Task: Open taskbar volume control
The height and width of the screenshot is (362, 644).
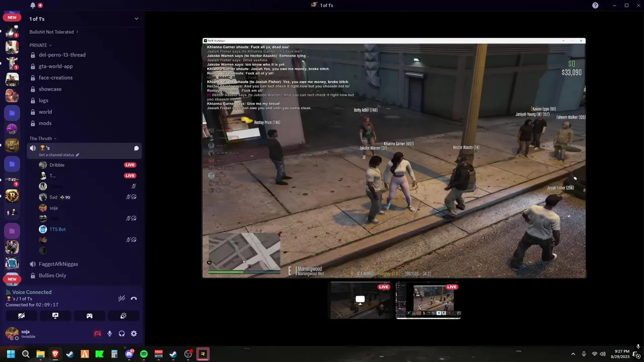Action: [603, 354]
